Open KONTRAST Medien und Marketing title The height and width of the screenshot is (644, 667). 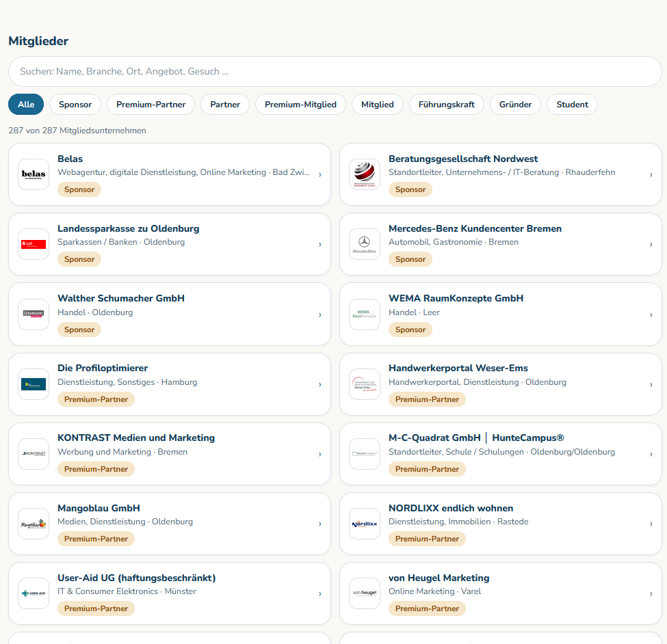tap(136, 438)
